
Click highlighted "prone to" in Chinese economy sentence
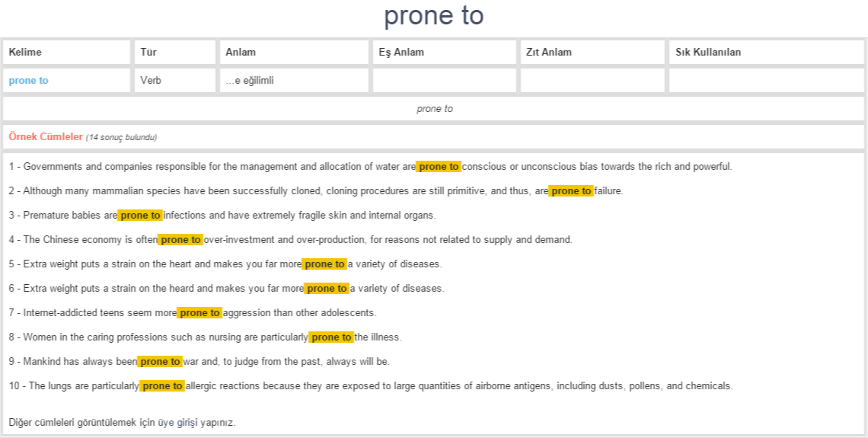180,240
